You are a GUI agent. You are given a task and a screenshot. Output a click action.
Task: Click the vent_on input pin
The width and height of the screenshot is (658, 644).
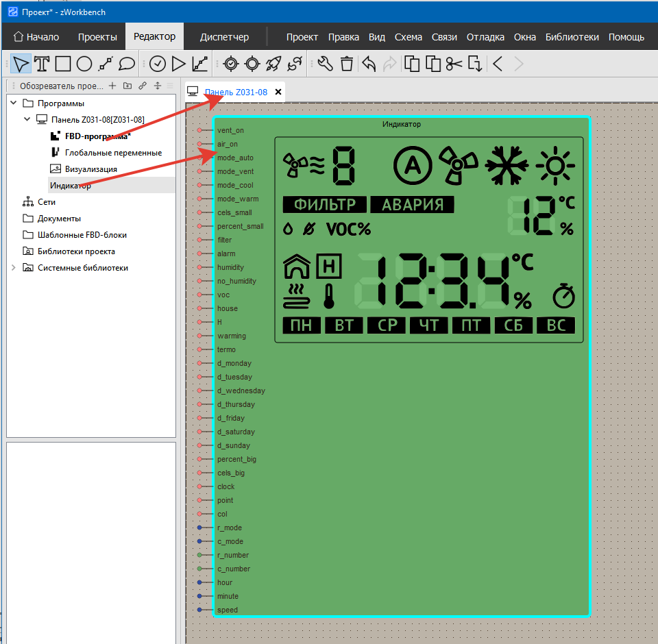click(200, 130)
